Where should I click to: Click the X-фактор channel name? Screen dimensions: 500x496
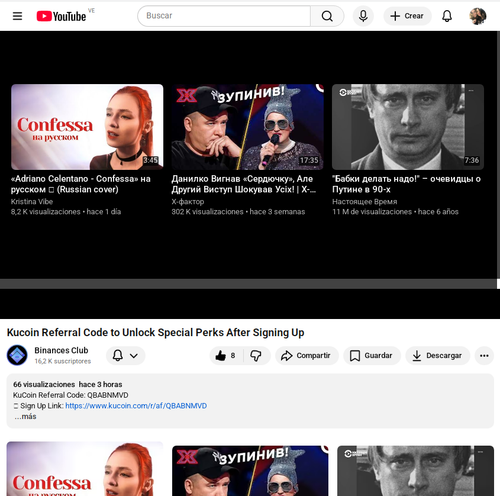(188, 202)
